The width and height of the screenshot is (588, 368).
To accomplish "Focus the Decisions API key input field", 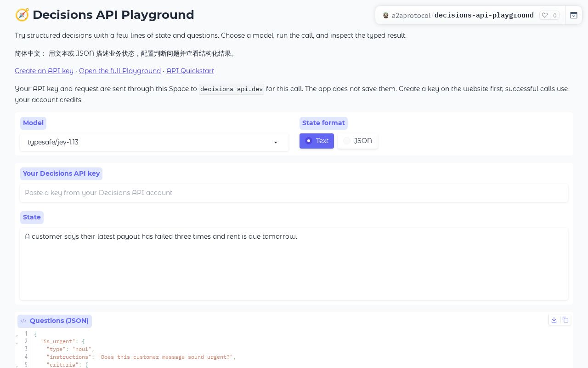I will point(294,193).
